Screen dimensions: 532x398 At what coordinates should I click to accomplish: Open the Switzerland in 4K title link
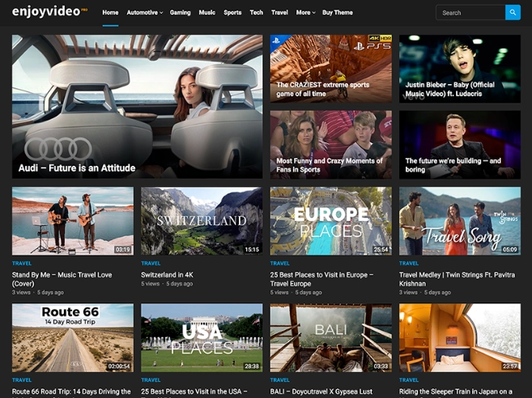(x=168, y=275)
